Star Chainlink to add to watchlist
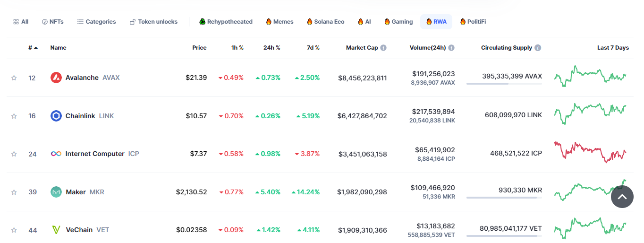 [x=14, y=116]
